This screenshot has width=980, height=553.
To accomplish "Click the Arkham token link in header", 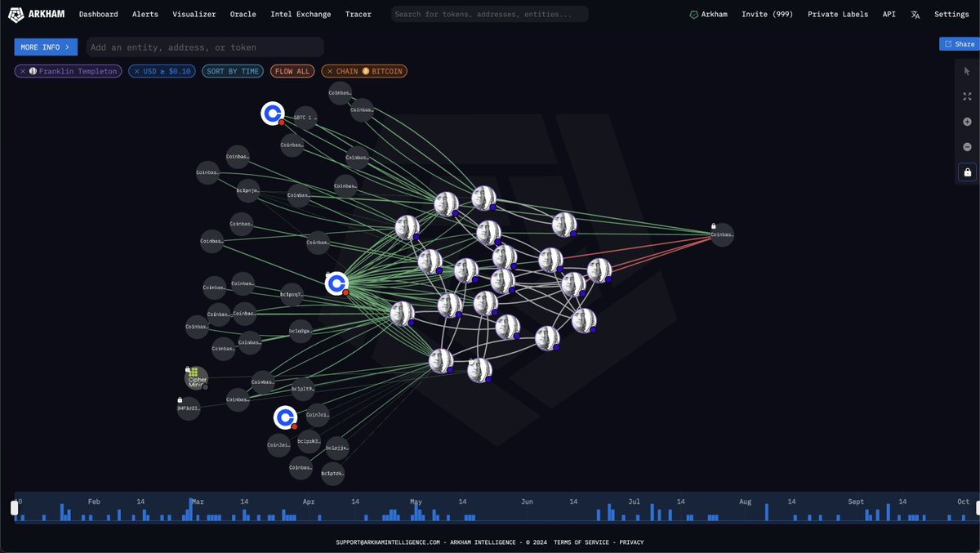I will pos(708,14).
